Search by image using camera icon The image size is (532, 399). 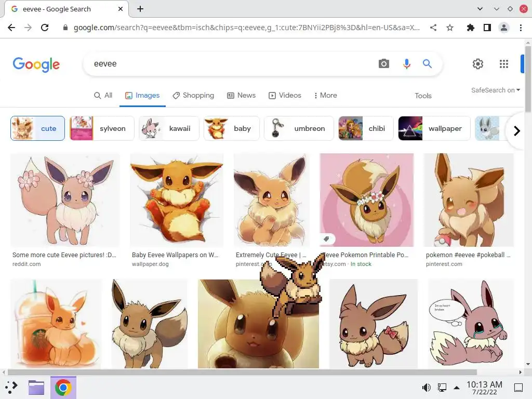(384, 63)
